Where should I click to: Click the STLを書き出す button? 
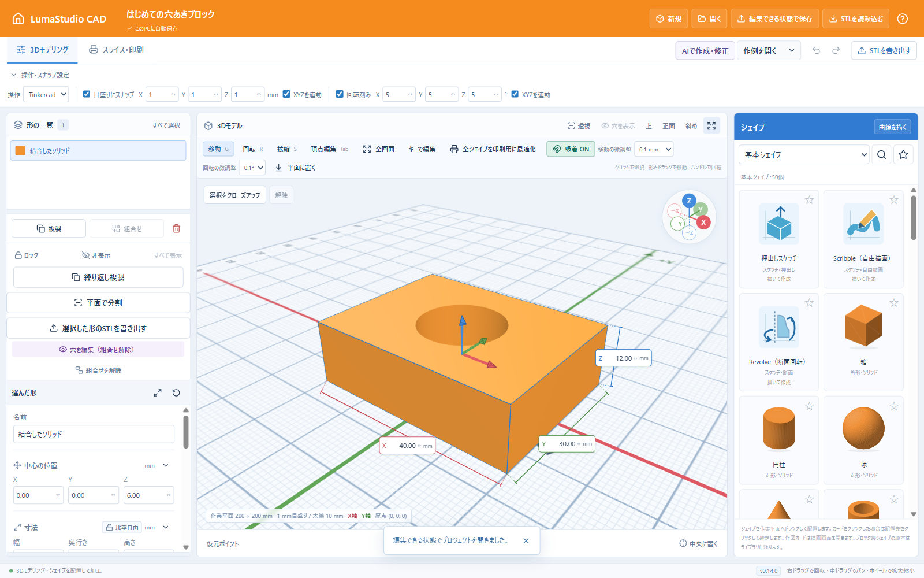[884, 50]
